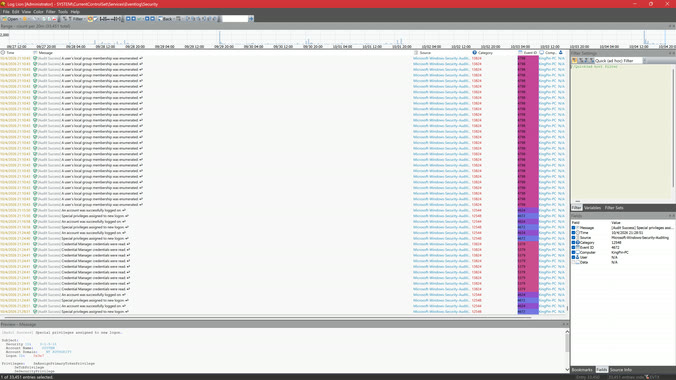Open the Help menu
Screen dimensions: 676x380
(75, 12)
